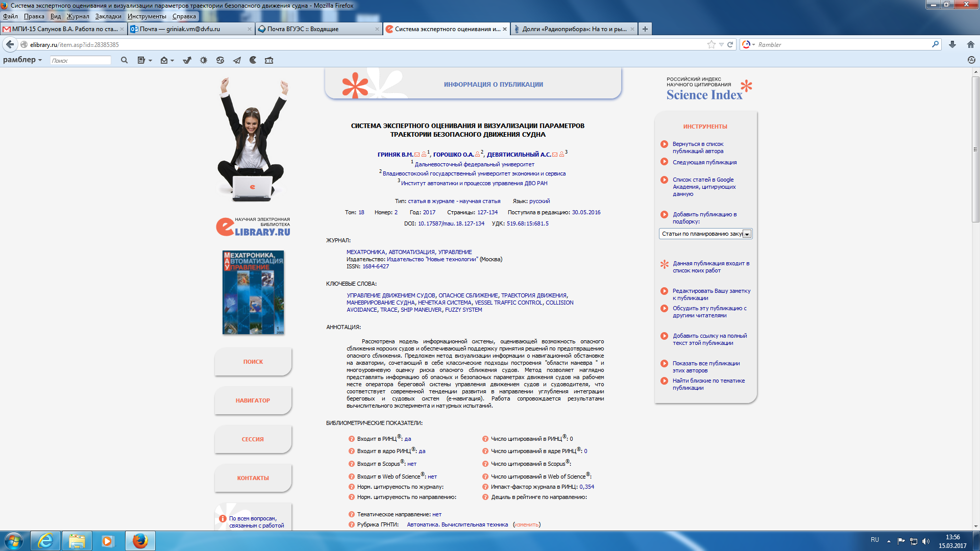Open the рамблер toolbar dropdown menu
The height and width of the screenshot is (551, 980).
point(22,60)
